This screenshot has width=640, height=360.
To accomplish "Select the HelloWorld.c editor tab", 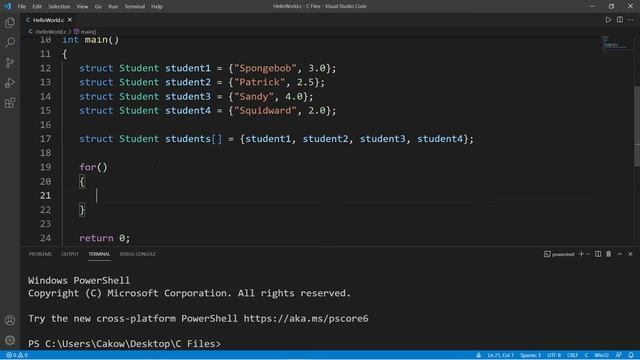I will tap(49, 20).
